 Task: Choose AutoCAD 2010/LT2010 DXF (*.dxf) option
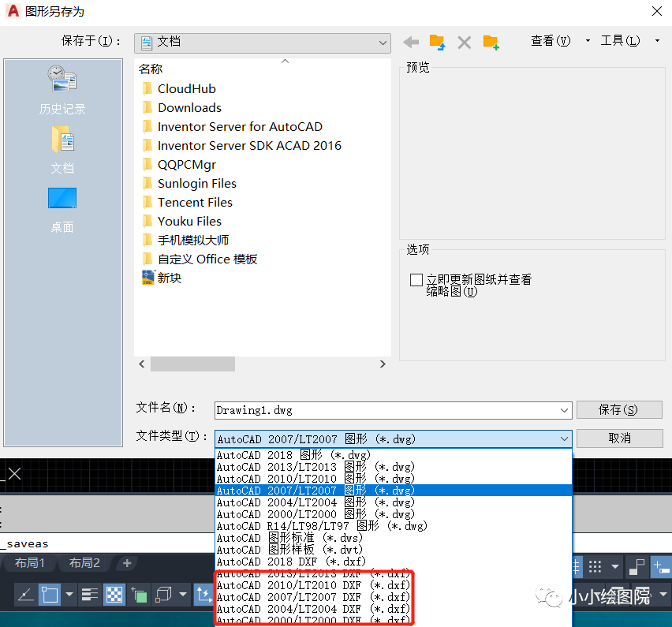pyautogui.click(x=393, y=585)
